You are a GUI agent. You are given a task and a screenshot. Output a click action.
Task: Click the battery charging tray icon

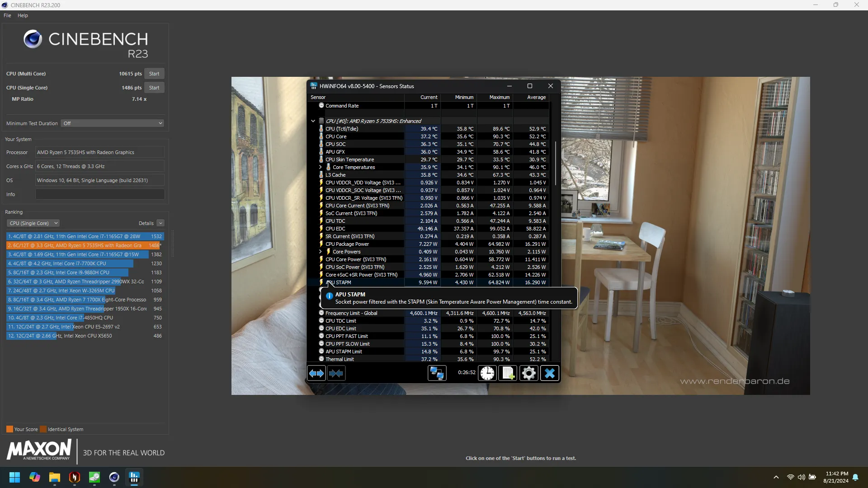click(812, 477)
